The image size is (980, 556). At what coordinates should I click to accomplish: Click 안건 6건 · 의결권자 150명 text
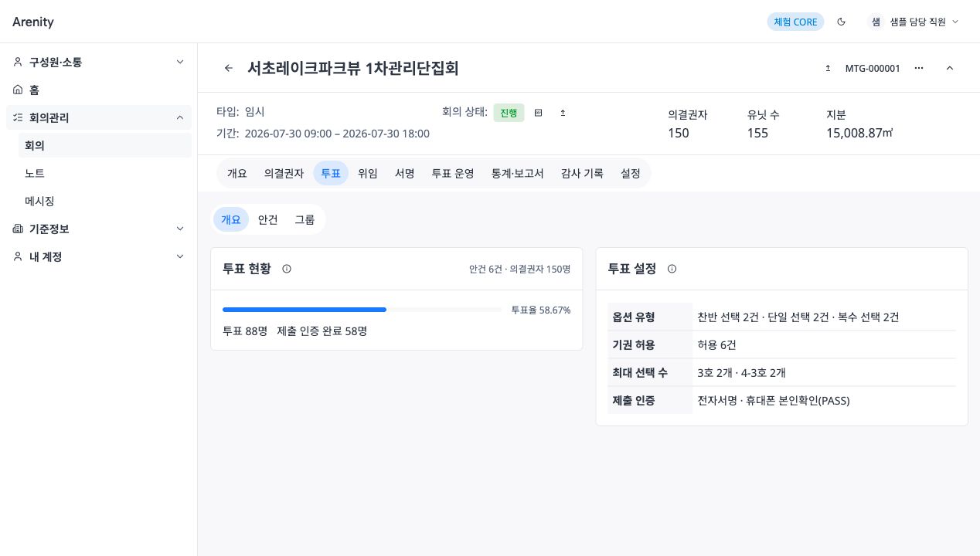point(519,269)
